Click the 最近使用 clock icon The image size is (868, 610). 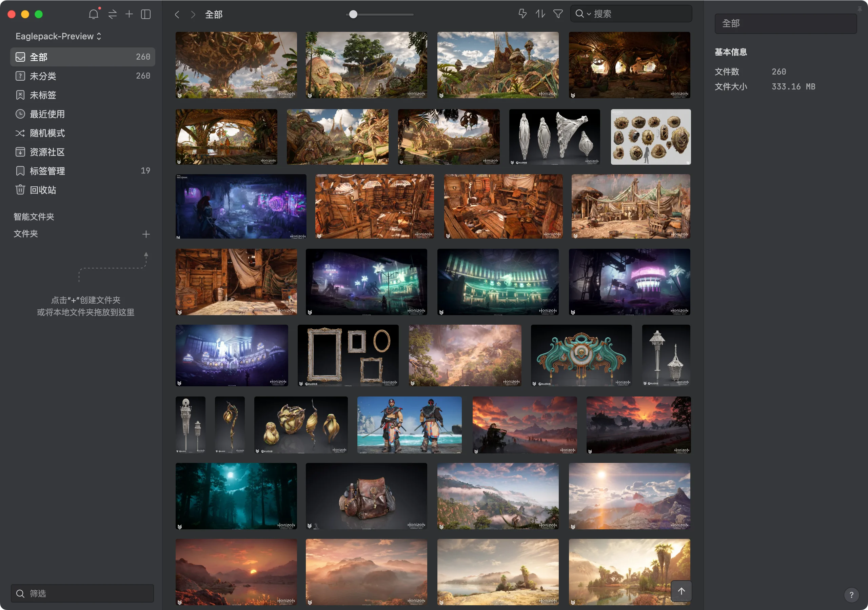coord(20,114)
